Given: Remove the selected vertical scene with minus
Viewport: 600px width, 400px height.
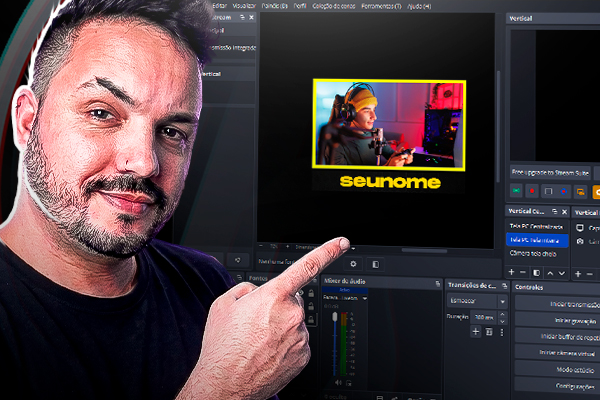Looking at the screenshot, I should tap(523, 272).
